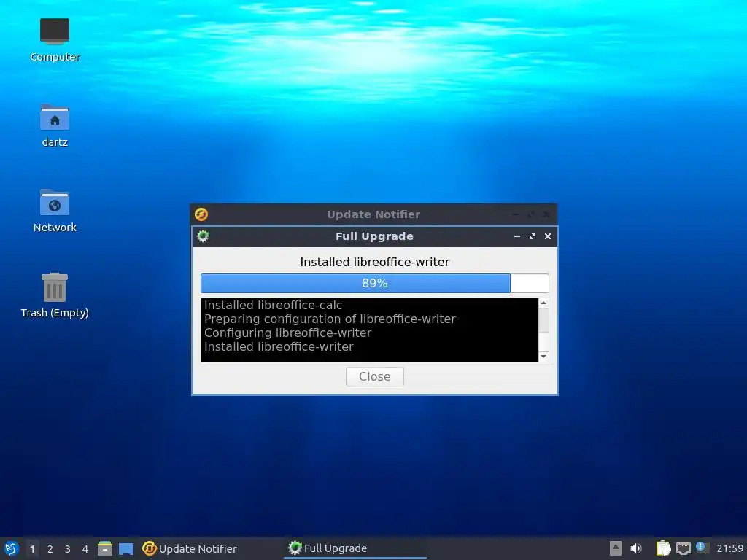Minimize the Full Upgrade window
The height and width of the screenshot is (560, 747).
tap(517, 236)
